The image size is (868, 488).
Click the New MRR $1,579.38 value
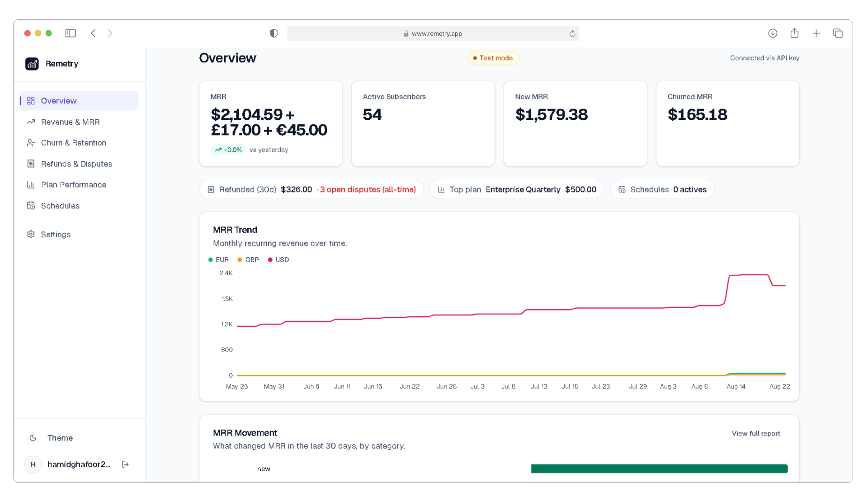551,115
